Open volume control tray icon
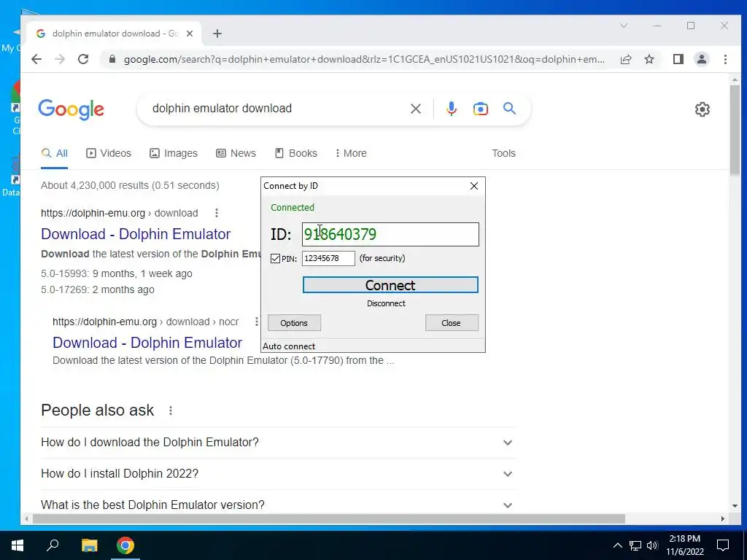Viewport: 747px width, 560px height. [652, 545]
